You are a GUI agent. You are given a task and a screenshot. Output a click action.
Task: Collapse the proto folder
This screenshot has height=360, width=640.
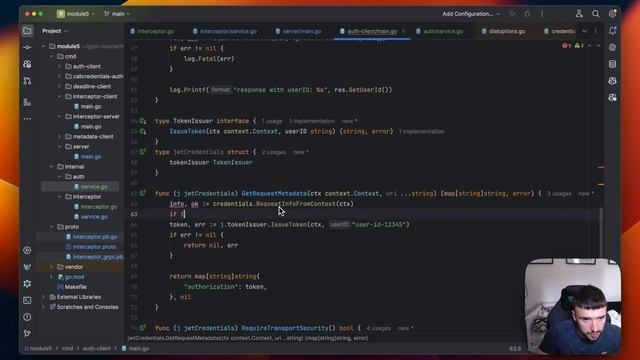pos(52,227)
